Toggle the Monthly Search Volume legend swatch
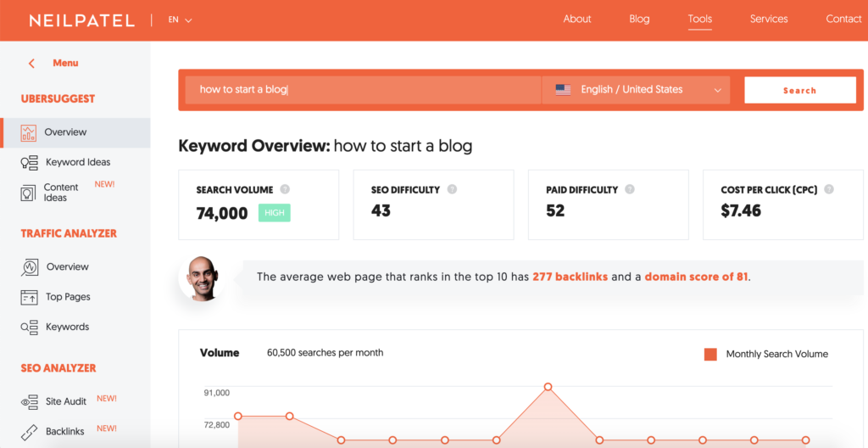Image resolution: width=868 pixels, height=448 pixels. tap(710, 355)
